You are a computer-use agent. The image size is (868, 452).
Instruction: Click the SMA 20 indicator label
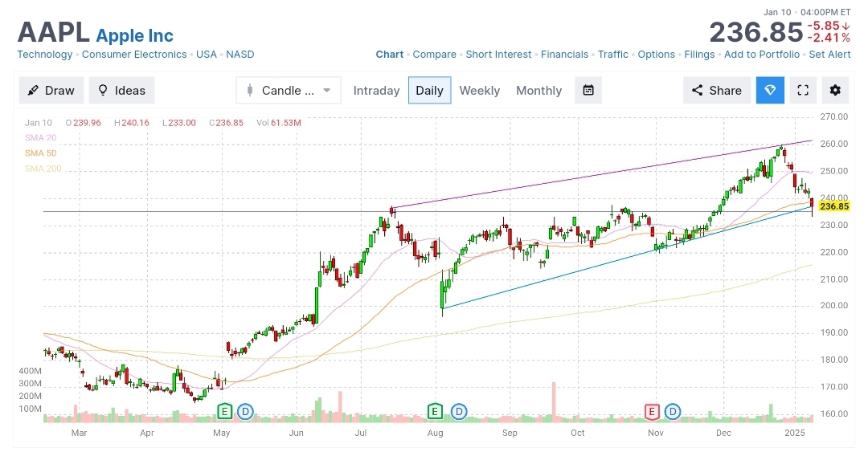pos(40,138)
